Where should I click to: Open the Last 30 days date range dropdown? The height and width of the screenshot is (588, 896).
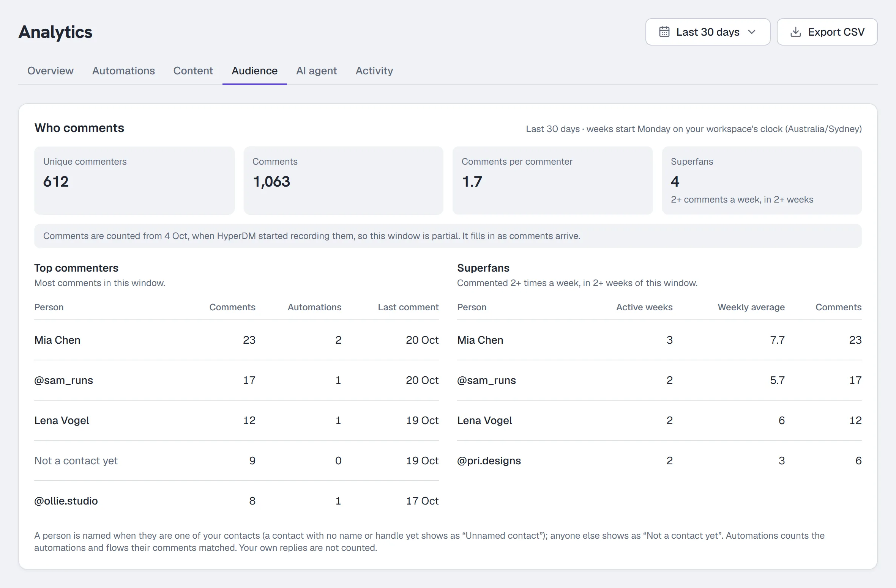tap(708, 32)
